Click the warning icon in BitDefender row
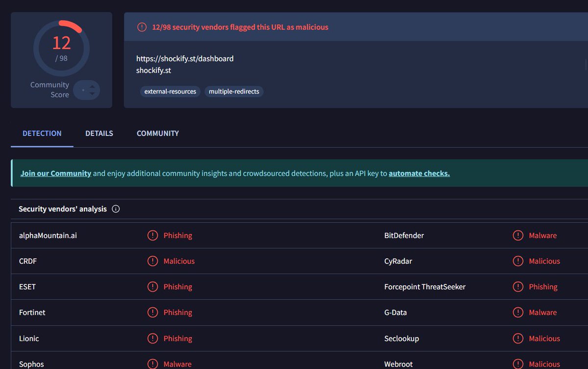This screenshot has height=369, width=588. 518,235
